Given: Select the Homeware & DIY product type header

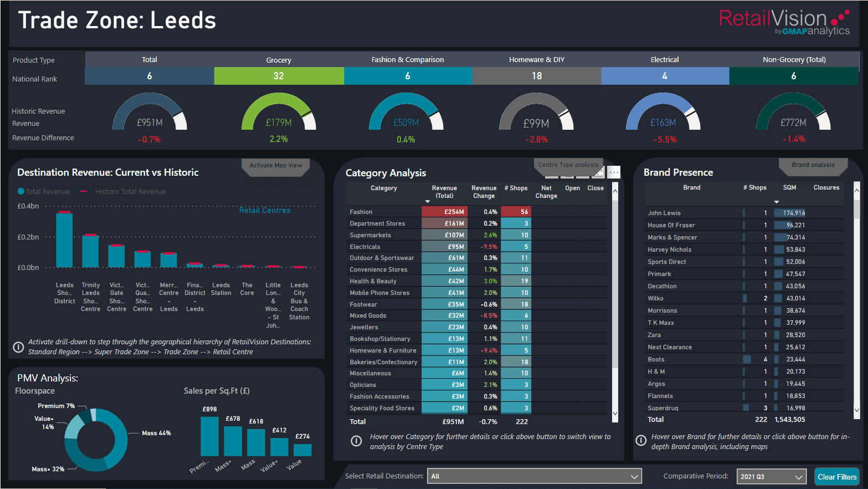Looking at the screenshot, I should pos(537,59).
